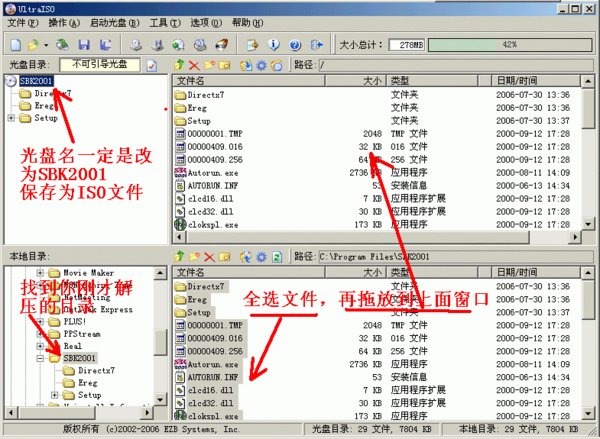The image size is (600, 439).
Task: Click the boot properties icon beside 不可引导光盘
Action: (152, 65)
